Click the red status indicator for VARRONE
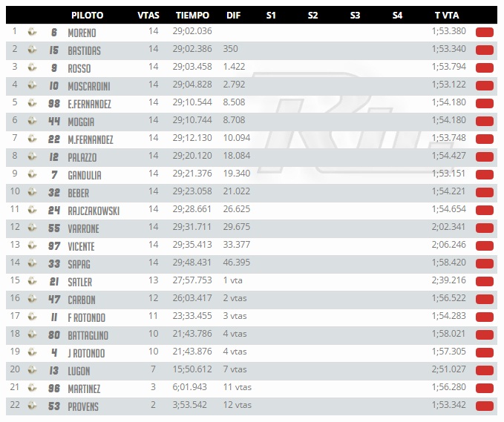The width and height of the screenshot is (504, 422). tap(485, 228)
